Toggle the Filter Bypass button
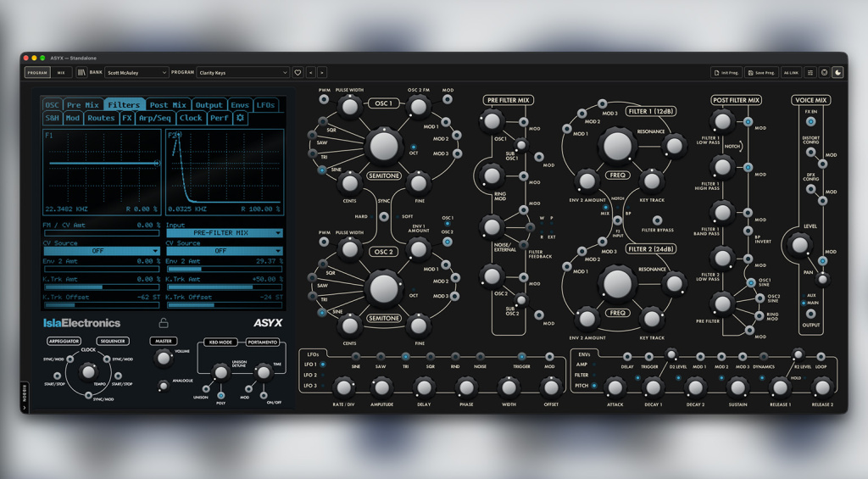The height and width of the screenshot is (479, 868). point(657,220)
